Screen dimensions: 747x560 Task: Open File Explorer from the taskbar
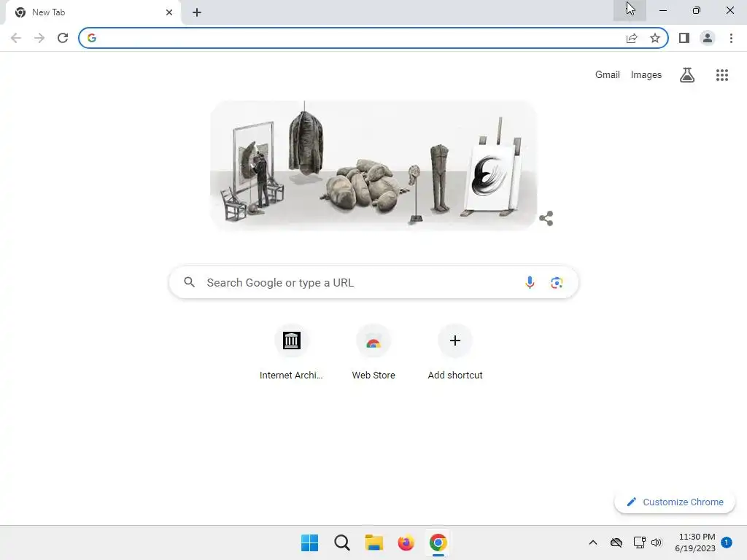pos(374,542)
